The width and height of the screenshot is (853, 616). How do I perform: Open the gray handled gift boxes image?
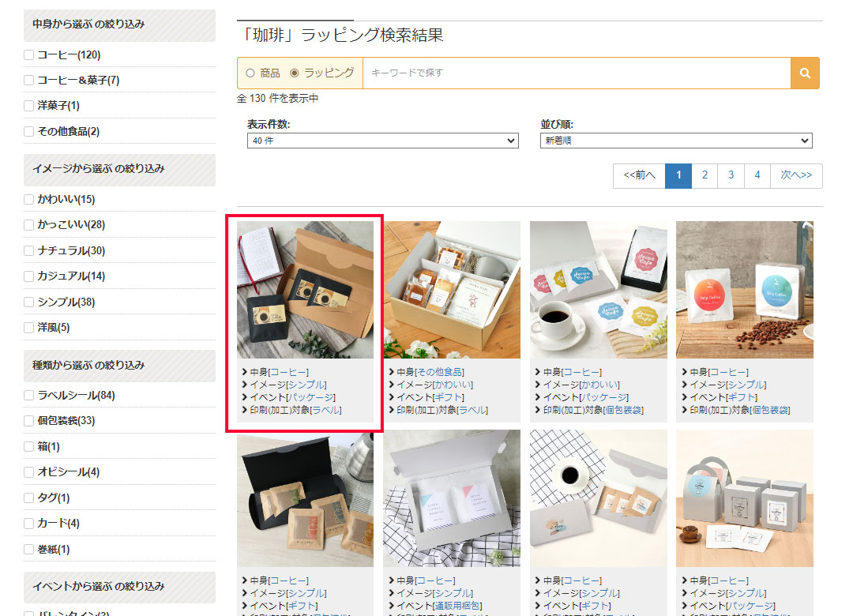(745, 498)
